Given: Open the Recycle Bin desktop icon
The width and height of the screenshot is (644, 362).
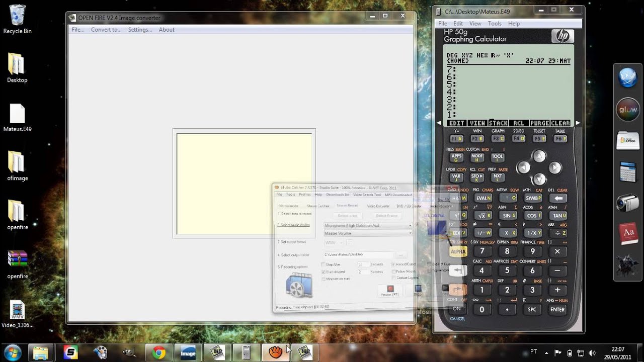Looking at the screenshot, I should pos(17,20).
